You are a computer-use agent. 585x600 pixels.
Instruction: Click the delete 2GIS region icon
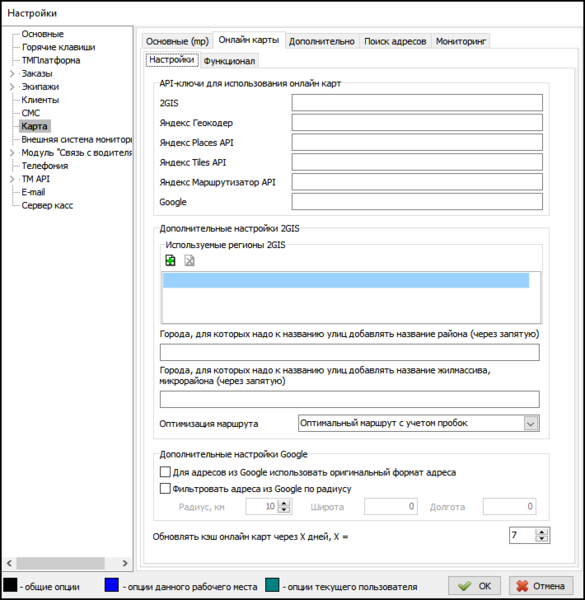[189, 261]
